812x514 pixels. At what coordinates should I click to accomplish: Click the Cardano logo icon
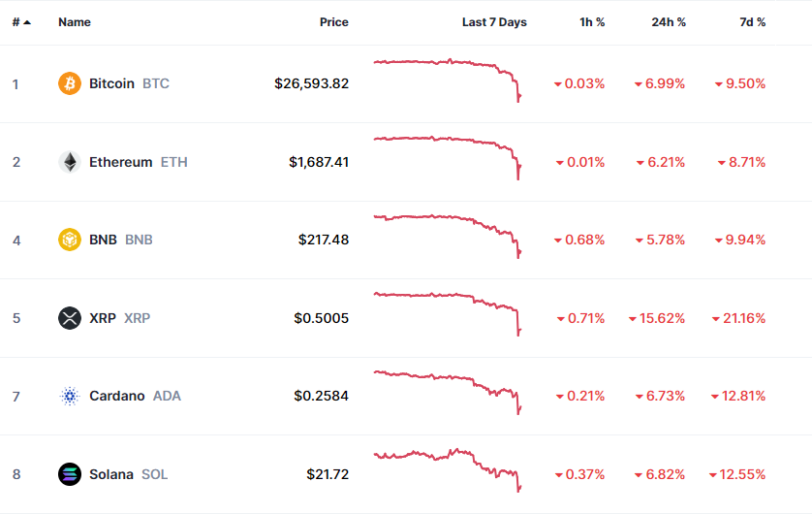tap(70, 396)
